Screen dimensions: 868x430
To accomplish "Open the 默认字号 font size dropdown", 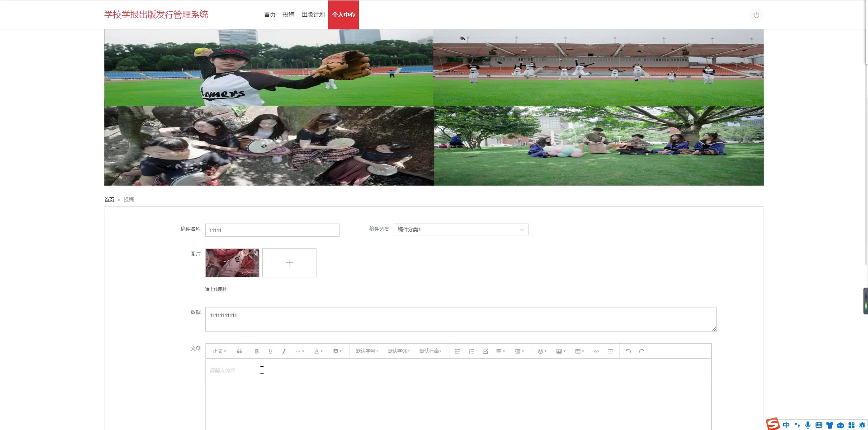I will 367,351.
